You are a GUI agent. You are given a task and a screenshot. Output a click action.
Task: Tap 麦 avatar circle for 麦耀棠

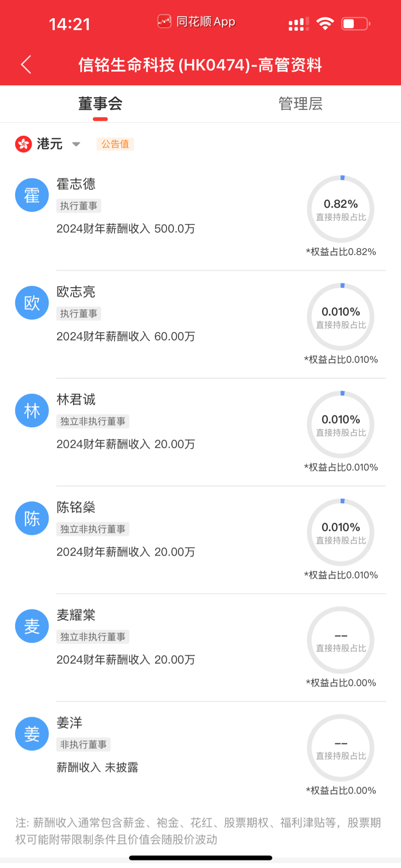pos(32,626)
